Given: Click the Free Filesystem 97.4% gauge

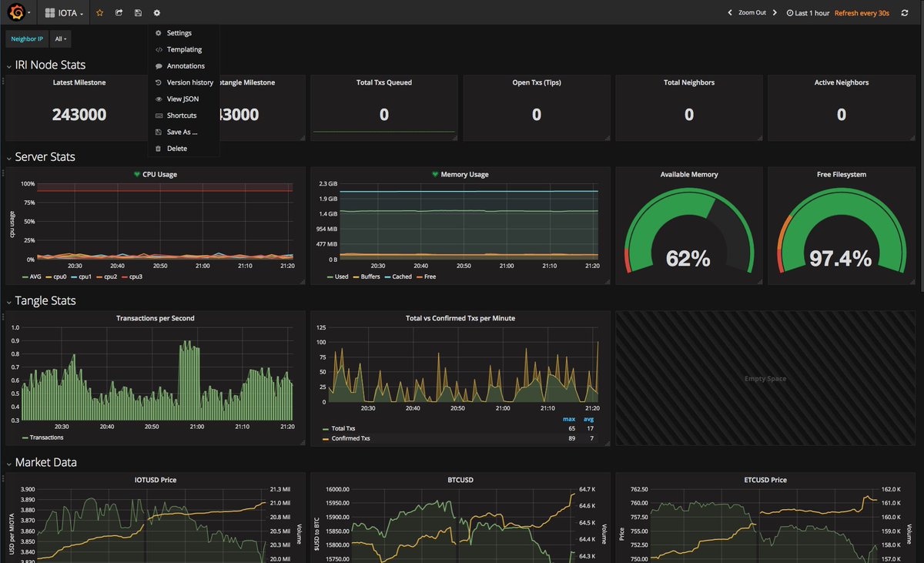Looking at the screenshot, I should coord(842,231).
